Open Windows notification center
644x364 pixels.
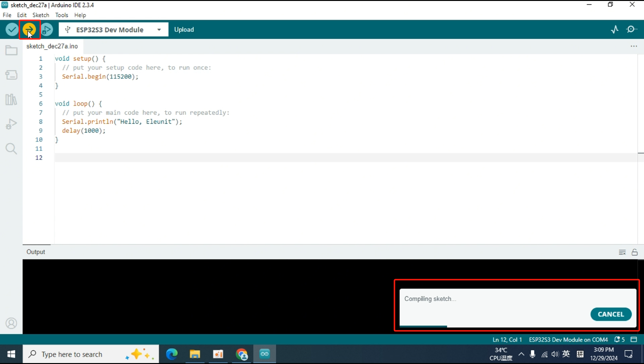(x=629, y=354)
